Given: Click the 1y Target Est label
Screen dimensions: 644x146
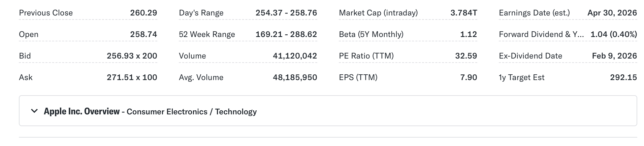Looking at the screenshot, I should 521,77.
